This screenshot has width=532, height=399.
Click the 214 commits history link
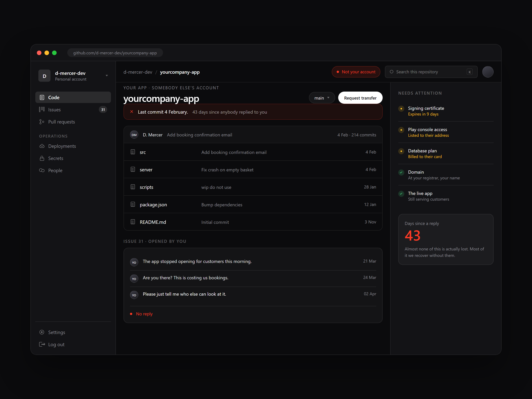364,135
